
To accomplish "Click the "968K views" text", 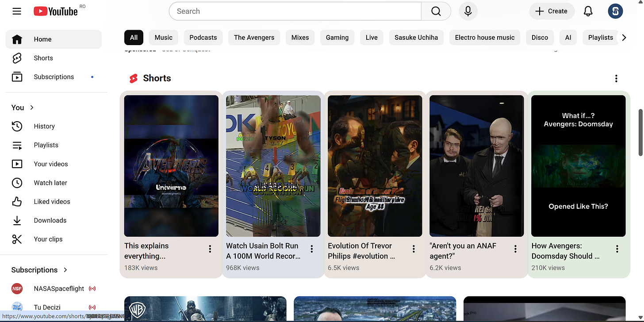I will pos(242,268).
